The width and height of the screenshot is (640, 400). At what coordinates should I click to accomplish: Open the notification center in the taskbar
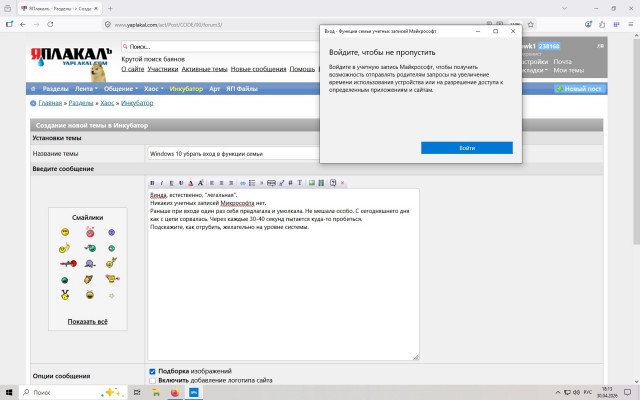pos(627,392)
